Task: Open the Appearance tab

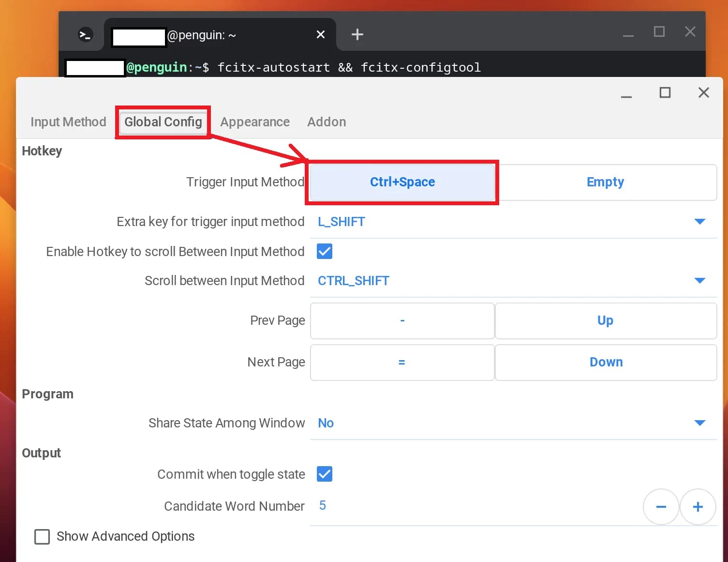Action: click(254, 122)
